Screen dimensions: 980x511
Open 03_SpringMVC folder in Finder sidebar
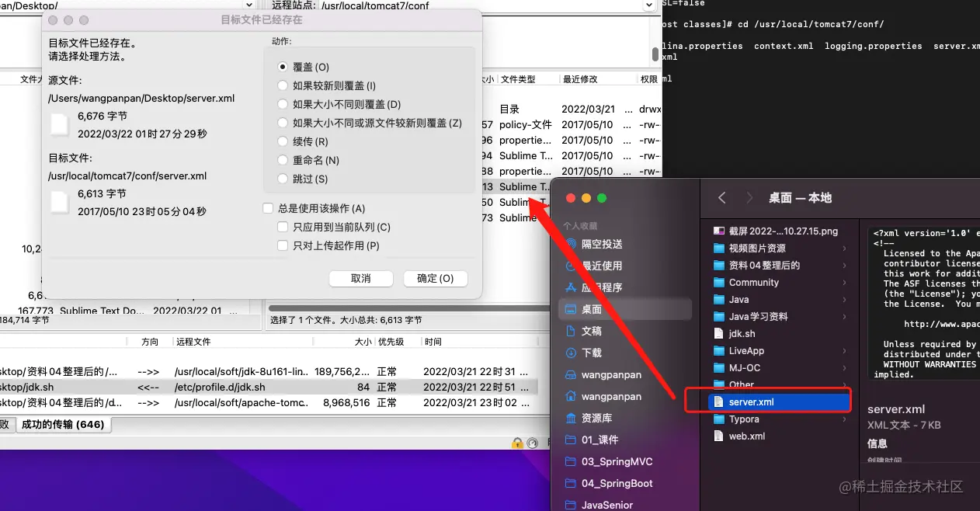click(610, 461)
